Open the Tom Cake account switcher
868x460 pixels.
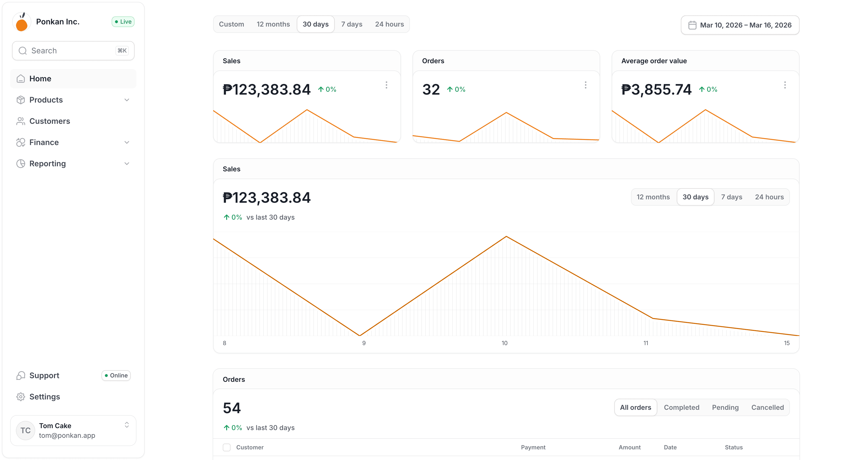(127, 425)
